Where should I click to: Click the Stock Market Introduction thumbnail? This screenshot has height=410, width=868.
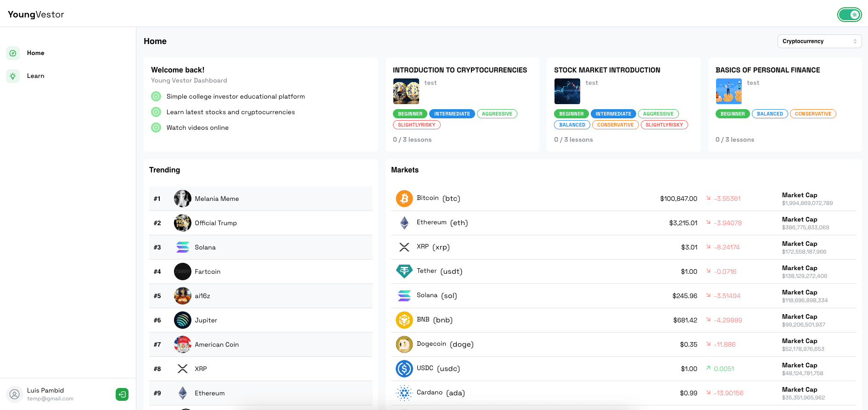567,91
